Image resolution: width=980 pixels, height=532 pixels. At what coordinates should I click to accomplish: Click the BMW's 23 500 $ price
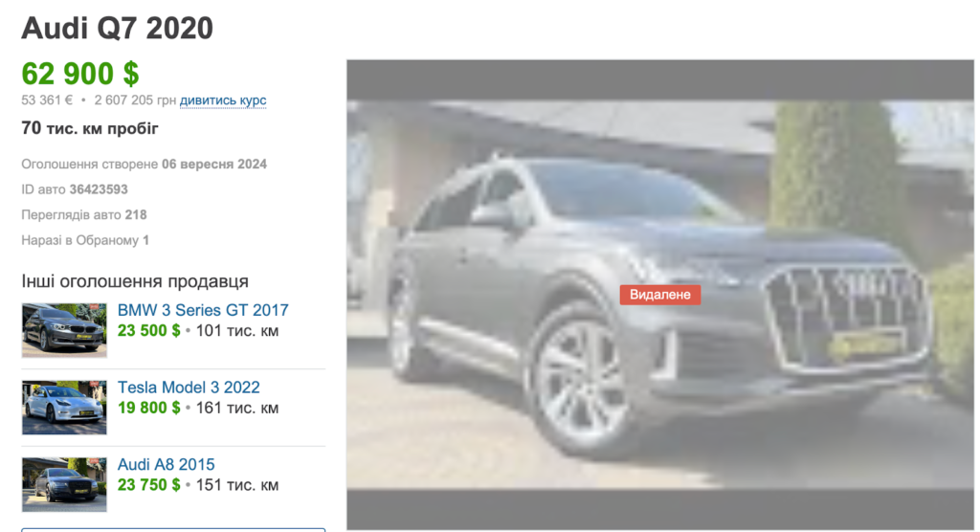[148, 331]
